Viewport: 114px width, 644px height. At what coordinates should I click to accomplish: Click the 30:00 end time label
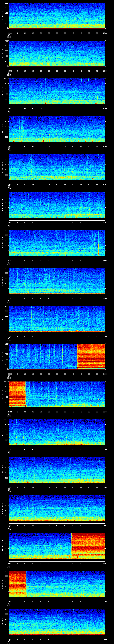click(x=105, y=601)
